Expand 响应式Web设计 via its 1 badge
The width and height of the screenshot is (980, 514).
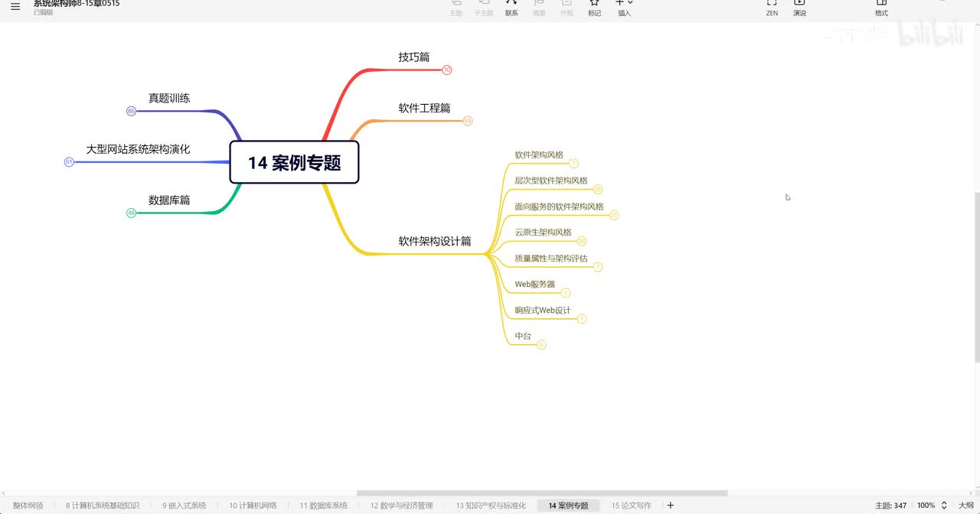click(582, 319)
